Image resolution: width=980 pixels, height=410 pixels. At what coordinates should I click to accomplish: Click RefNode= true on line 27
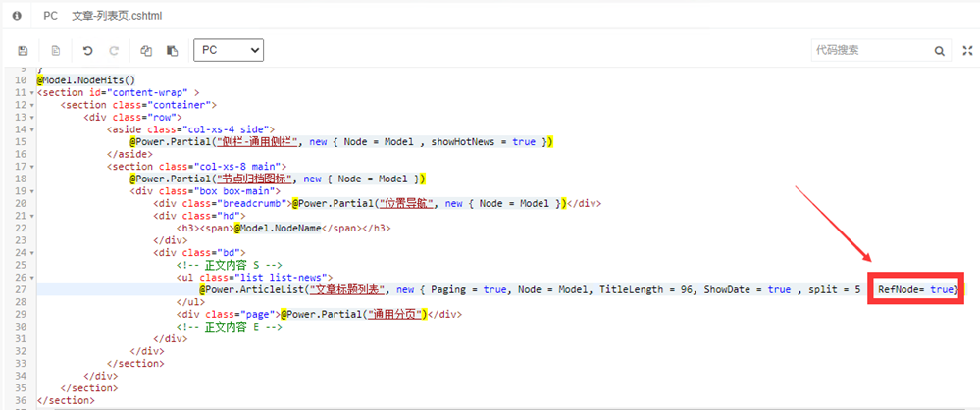pos(915,290)
